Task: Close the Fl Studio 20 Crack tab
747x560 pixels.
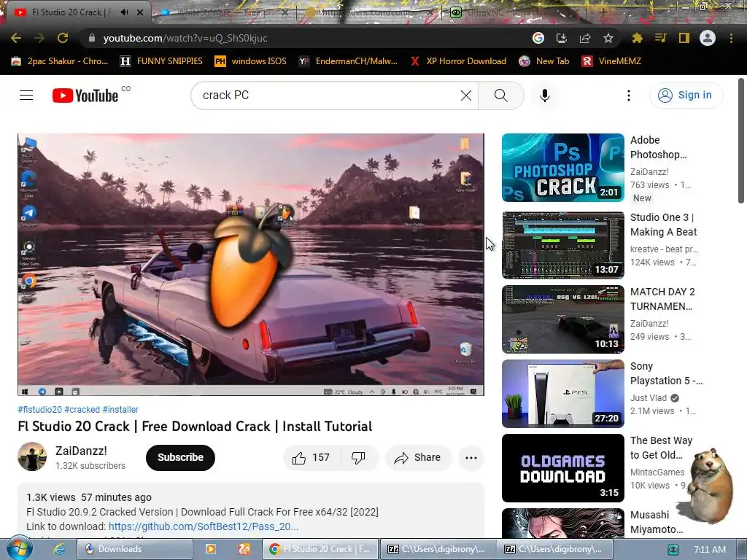Action: 140,12
